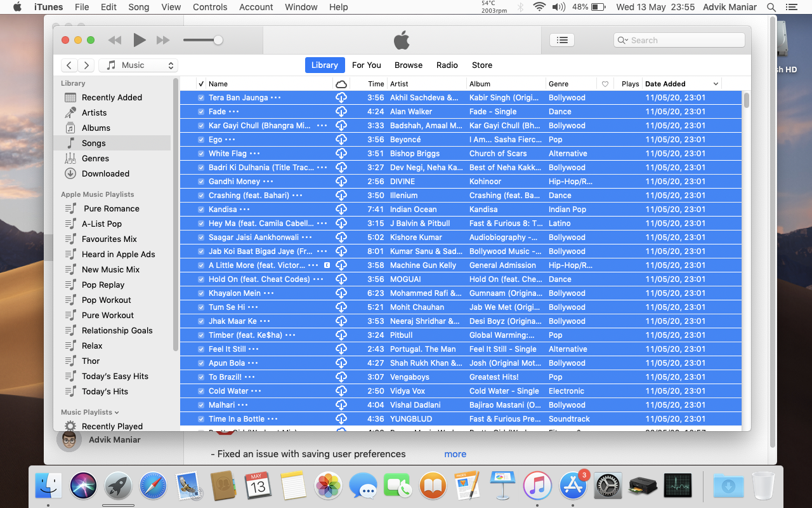812x508 pixels.
Task: Open the Controls menu
Action: tap(210, 7)
